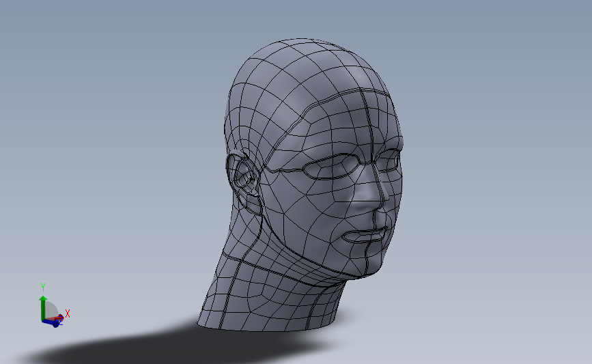Click the red X axis arrow of the triad
This screenshot has width=592, height=364.
[x=55, y=318]
